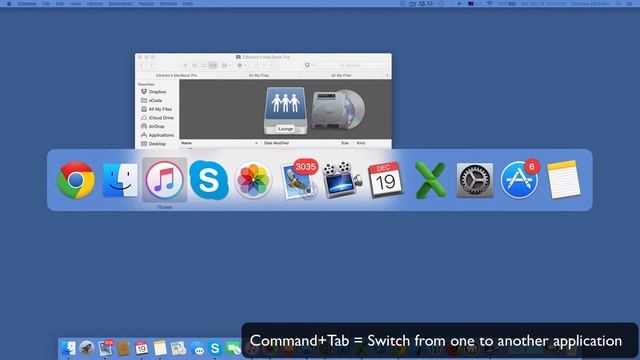The image size is (640, 360).
Task: Open Messages from the Dock
Action: (197, 349)
